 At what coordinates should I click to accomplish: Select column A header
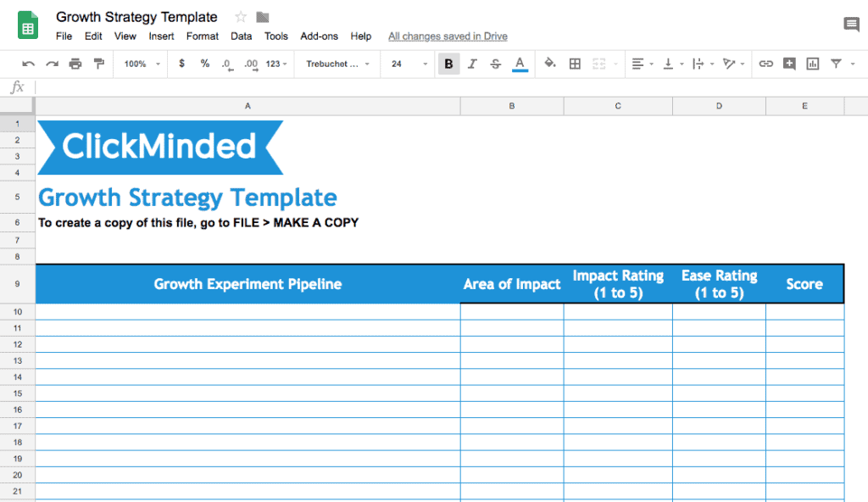(x=248, y=106)
